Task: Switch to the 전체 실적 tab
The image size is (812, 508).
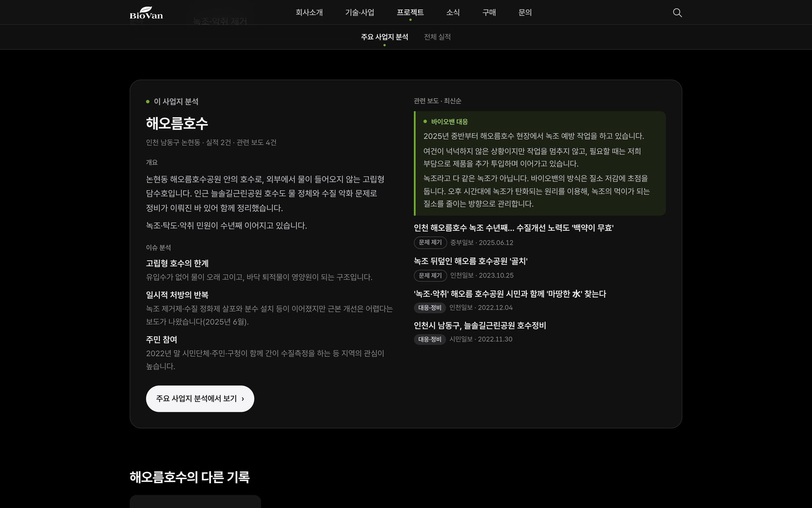Action: click(x=437, y=37)
